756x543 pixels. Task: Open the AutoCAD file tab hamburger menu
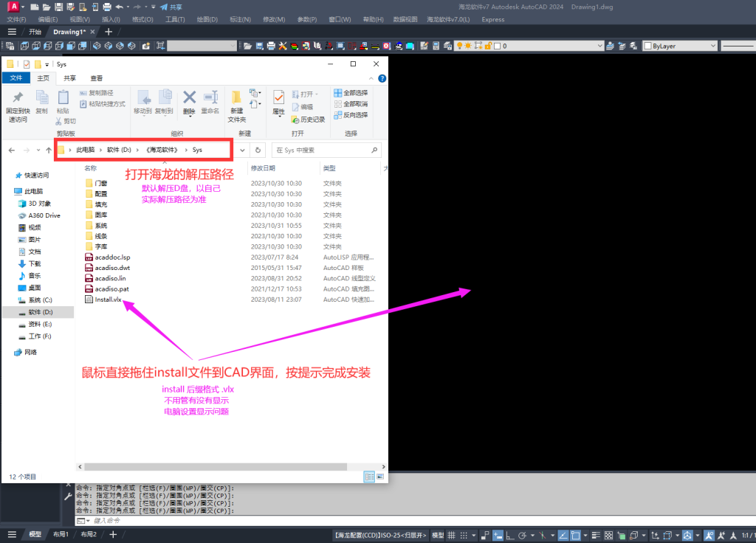click(x=12, y=32)
